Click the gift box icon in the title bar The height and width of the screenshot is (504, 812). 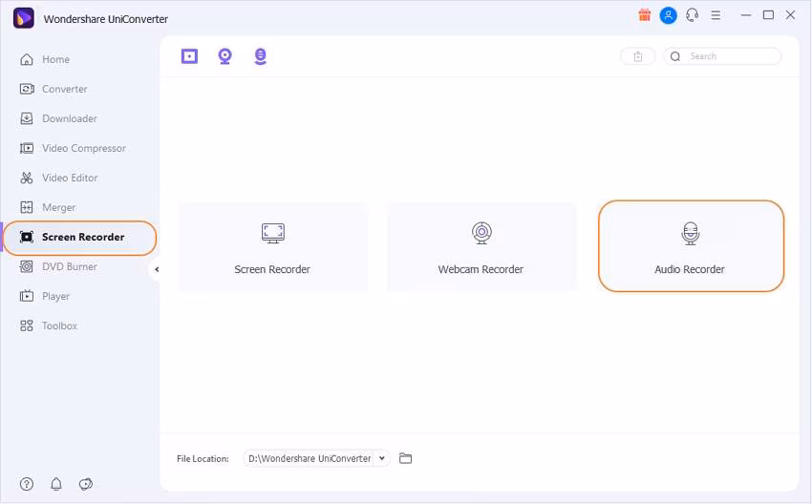[644, 15]
